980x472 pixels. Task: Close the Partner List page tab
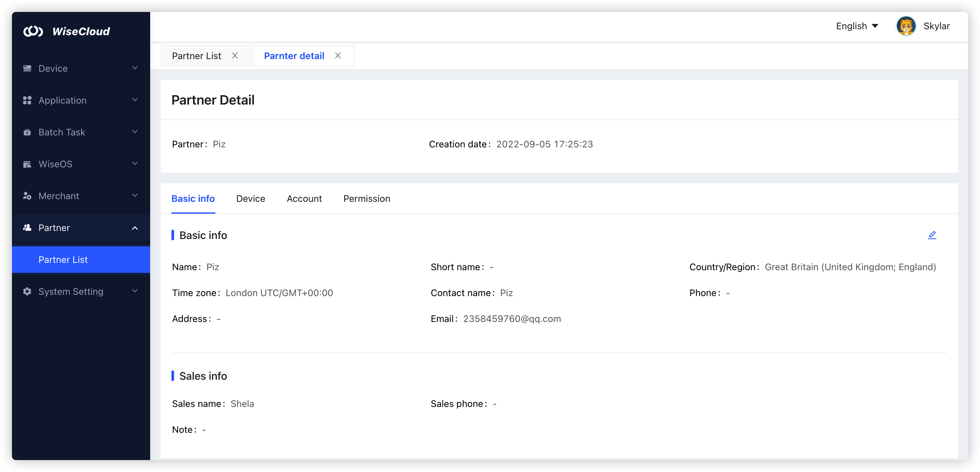[235, 56]
